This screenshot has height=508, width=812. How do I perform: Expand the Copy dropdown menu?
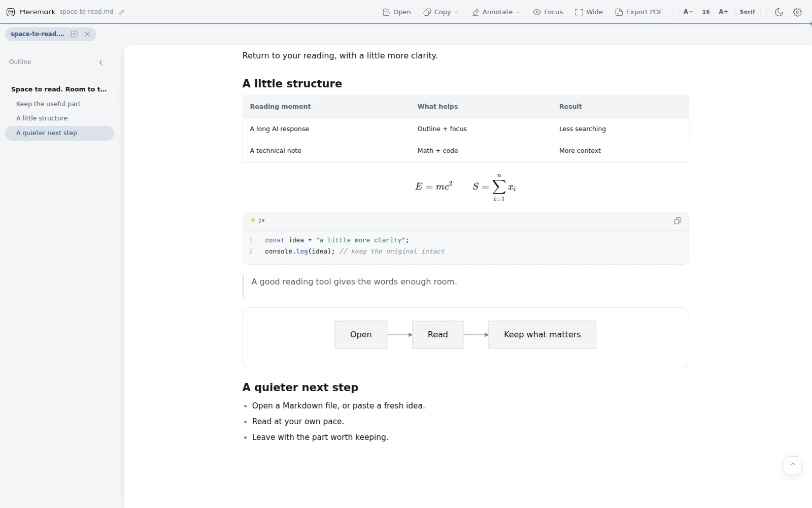tap(441, 12)
